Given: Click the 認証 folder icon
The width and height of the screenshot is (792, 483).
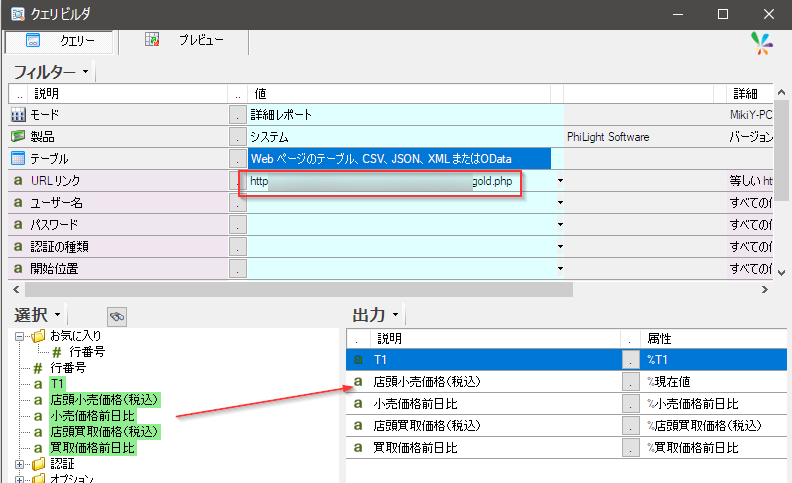Looking at the screenshot, I should [38, 464].
